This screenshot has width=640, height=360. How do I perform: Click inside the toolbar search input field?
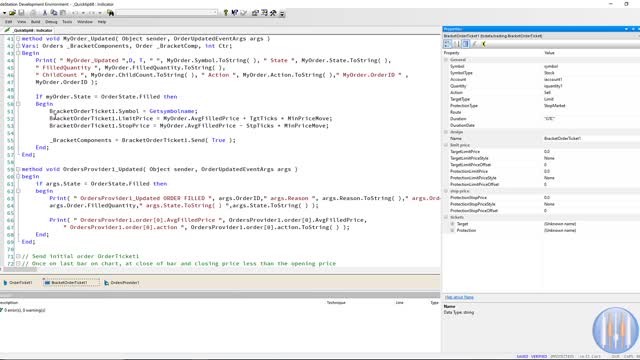(x=164, y=13)
